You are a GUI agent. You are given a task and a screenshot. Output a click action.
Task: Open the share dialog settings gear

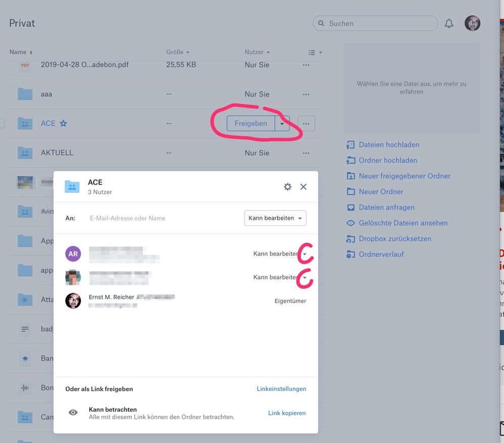coord(288,187)
